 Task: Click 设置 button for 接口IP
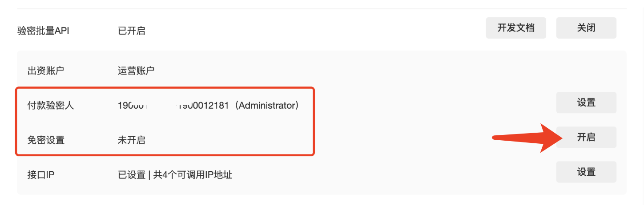[586, 172]
